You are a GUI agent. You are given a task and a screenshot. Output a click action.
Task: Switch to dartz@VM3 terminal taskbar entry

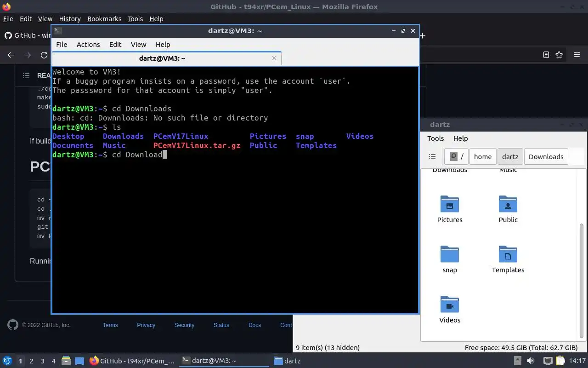(x=224, y=361)
